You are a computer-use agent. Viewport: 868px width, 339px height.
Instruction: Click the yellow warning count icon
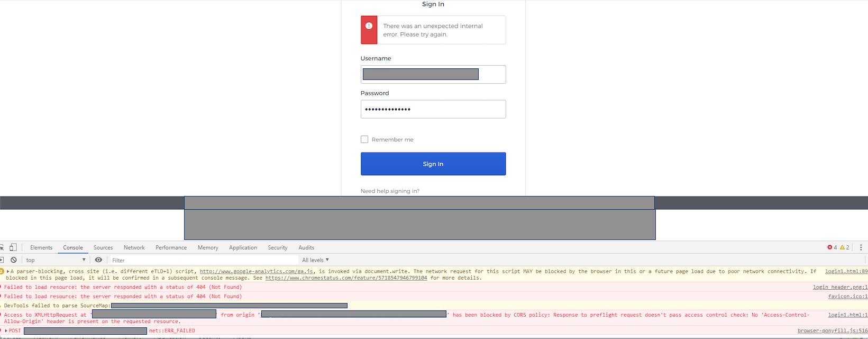tap(842, 247)
